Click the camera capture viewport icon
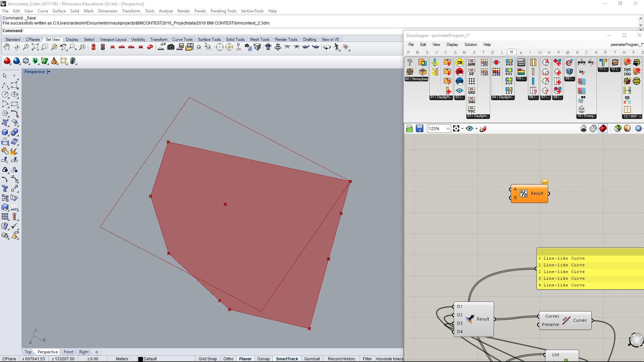 click(x=171, y=47)
